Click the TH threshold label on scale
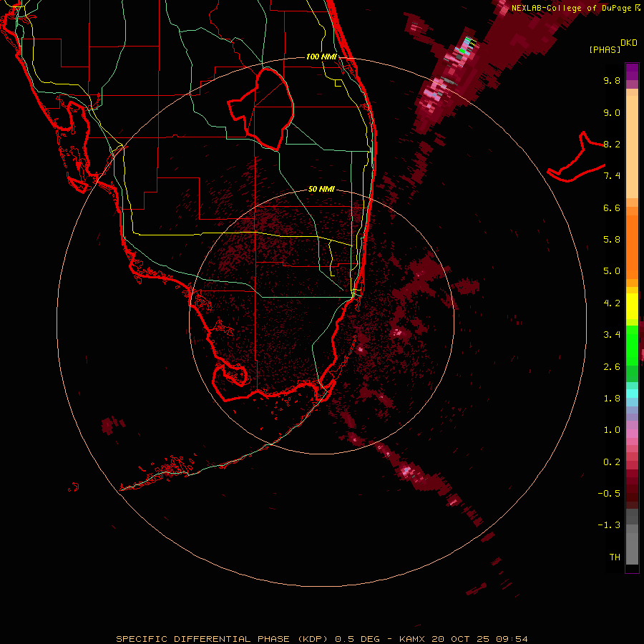 pyautogui.click(x=615, y=557)
